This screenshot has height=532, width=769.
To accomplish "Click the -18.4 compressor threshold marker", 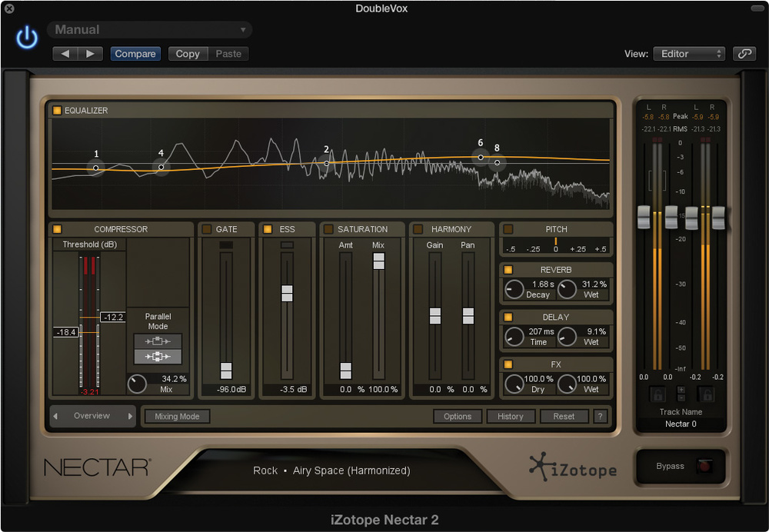I will tap(66, 332).
